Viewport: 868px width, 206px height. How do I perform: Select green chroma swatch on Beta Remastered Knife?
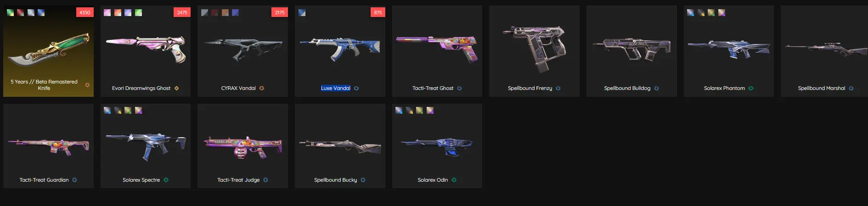(x=10, y=13)
